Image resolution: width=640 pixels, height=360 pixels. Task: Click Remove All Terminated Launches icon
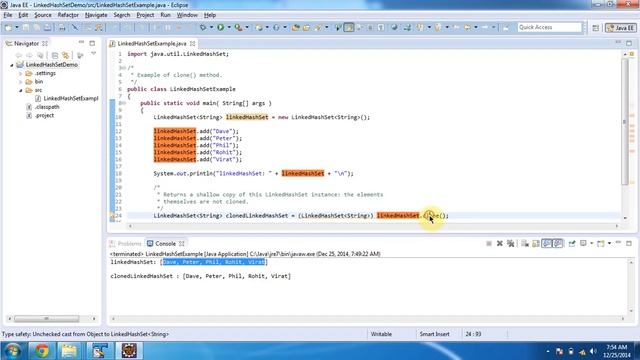(511, 244)
